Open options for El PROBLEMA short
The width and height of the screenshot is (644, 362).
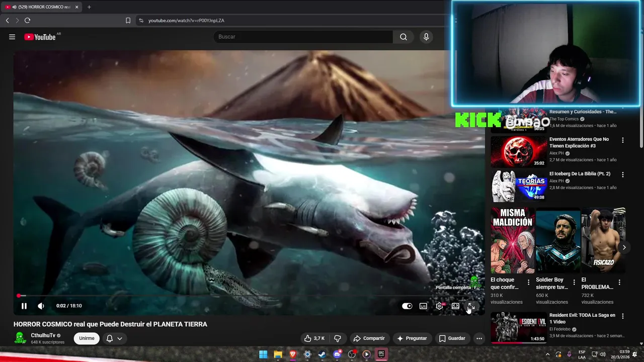[619, 283]
